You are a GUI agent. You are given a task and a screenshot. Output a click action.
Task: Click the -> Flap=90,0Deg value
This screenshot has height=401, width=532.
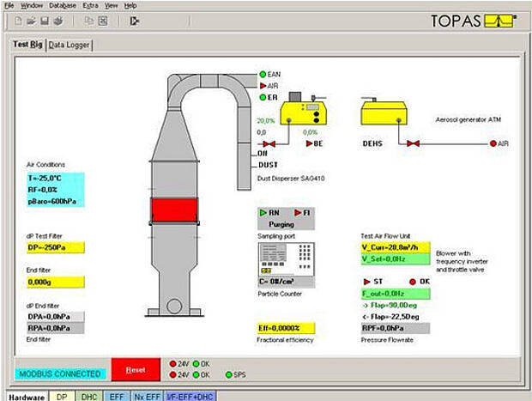coord(390,305)
